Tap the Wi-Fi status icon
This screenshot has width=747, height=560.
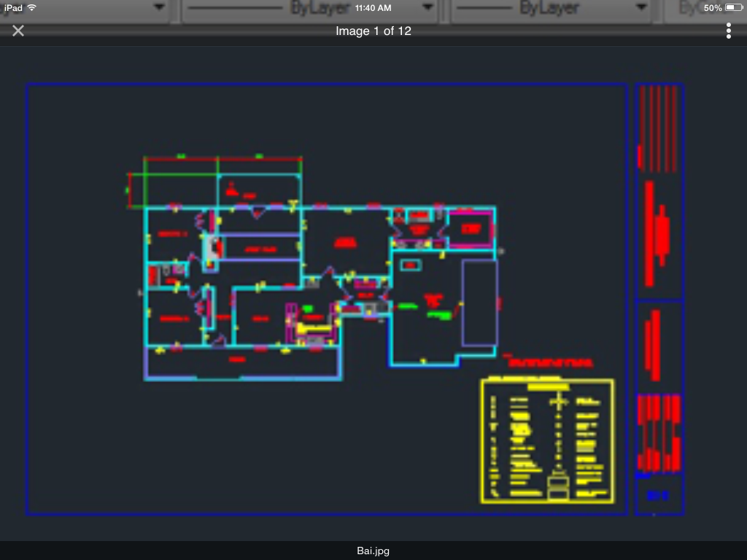tap(31, 7)
